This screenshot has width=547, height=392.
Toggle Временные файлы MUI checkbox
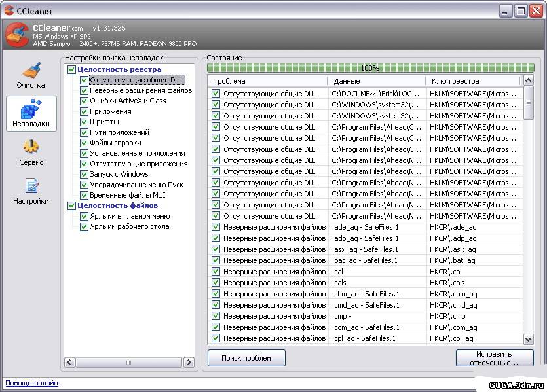coord(84,195)
